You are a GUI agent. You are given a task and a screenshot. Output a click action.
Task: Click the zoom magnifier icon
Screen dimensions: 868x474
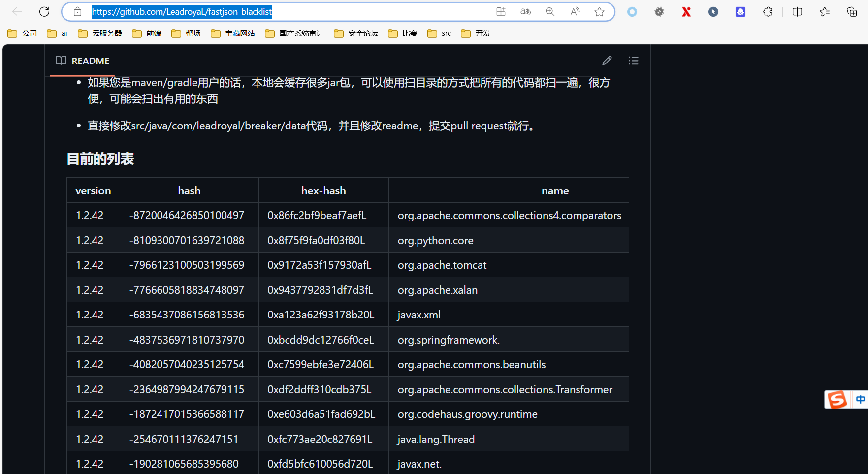pyautogui.click(x=550, y=12)
